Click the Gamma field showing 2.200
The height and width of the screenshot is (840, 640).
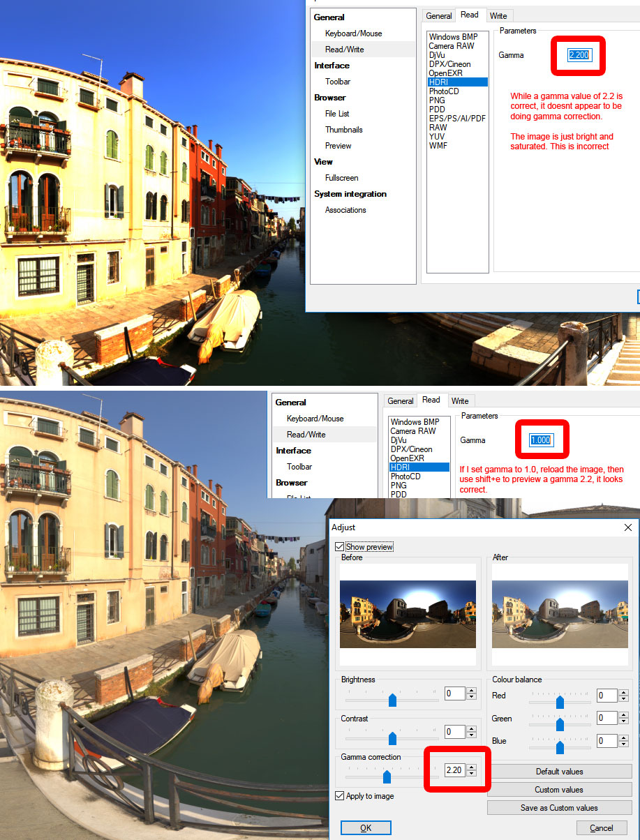(580, 55)
